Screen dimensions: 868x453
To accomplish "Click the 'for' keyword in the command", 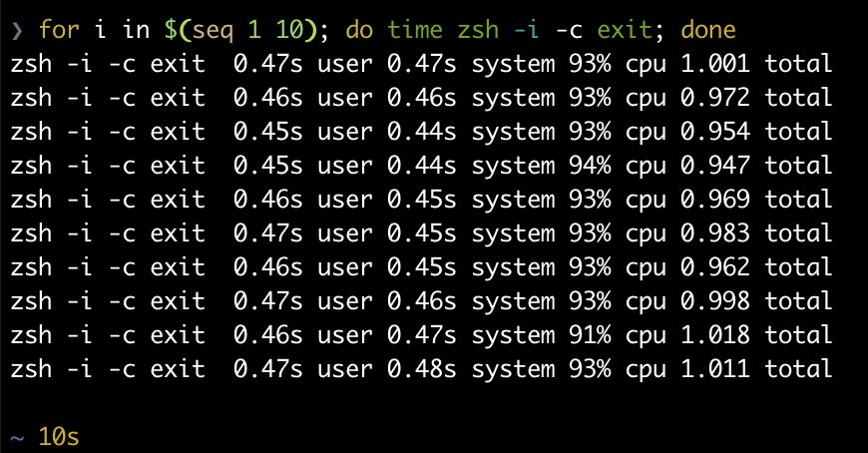I will [x=59, y=29].
